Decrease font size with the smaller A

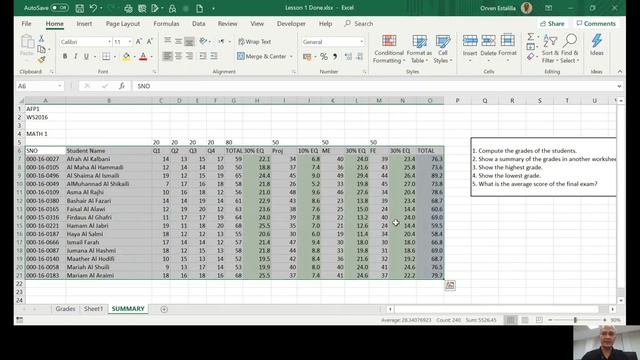(149, 41)
